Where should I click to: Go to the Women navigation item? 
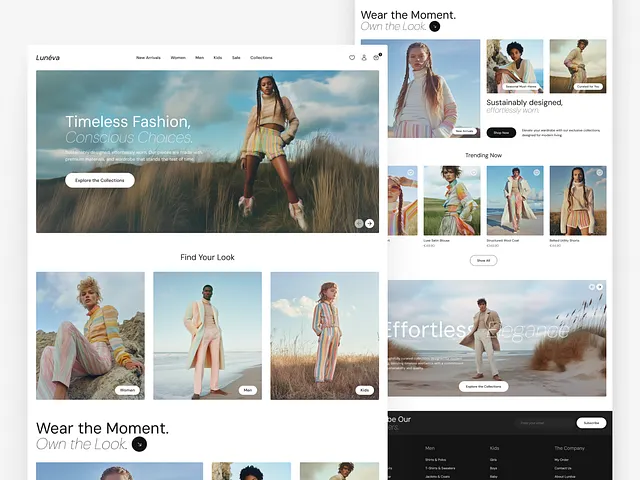click(x=178, y=58)
